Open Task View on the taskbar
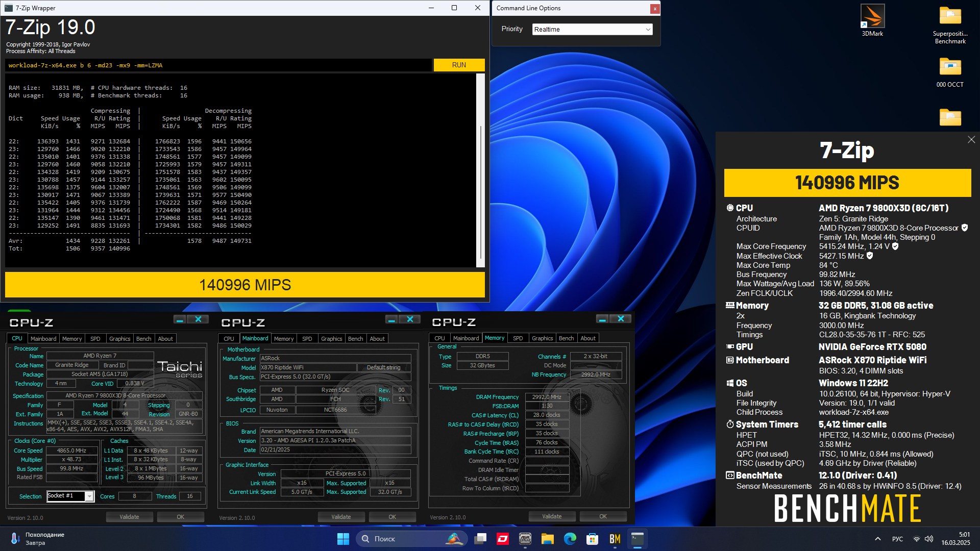This screenshot has height=551, width=980. pos(480,539)
